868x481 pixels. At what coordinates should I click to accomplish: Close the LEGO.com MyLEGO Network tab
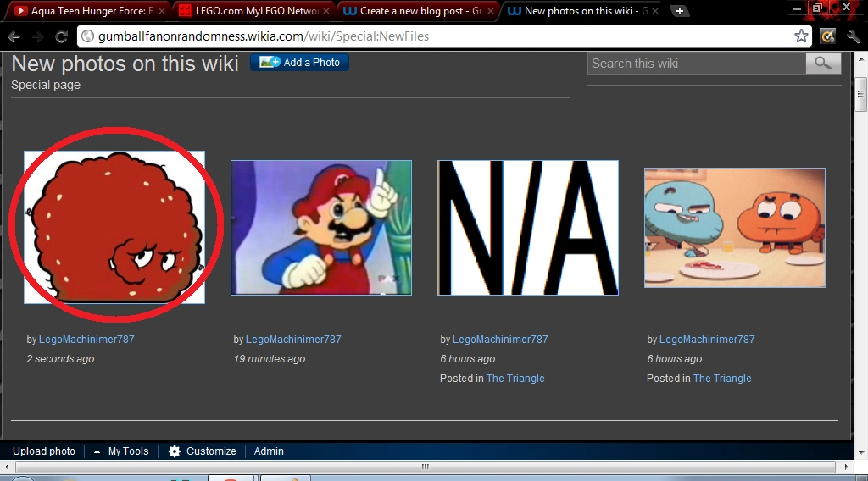[x=326, y=10]
